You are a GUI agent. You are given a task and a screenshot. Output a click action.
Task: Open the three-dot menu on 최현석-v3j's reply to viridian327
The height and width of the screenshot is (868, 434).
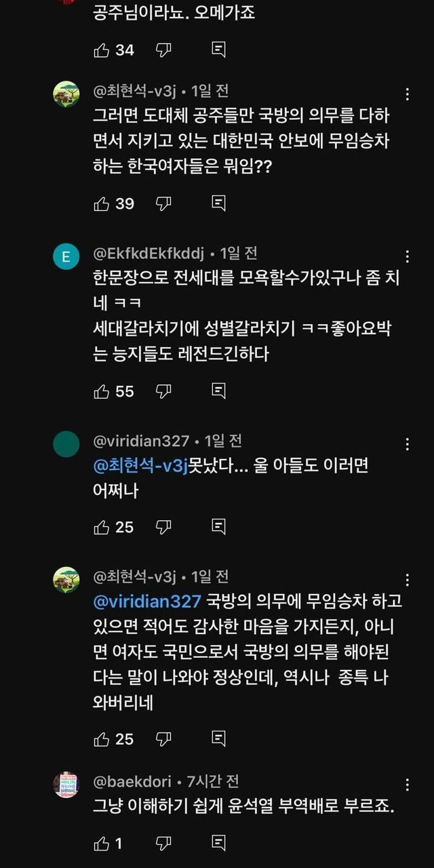pos(407,580)
